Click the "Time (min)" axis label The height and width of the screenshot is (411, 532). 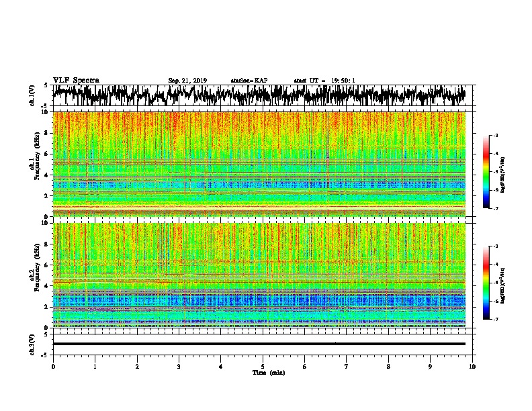pos(269,373)
